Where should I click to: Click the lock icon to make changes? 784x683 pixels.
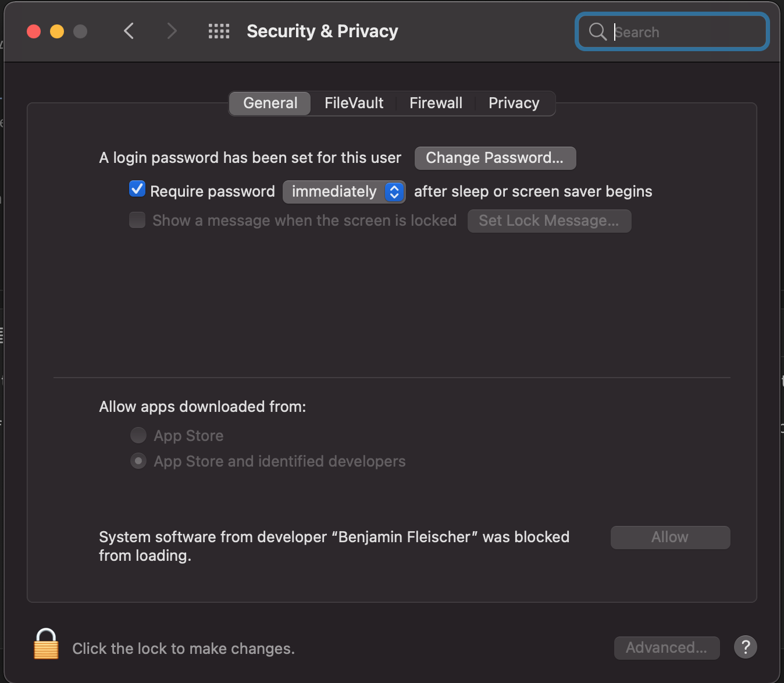click(x=46, y=645)
